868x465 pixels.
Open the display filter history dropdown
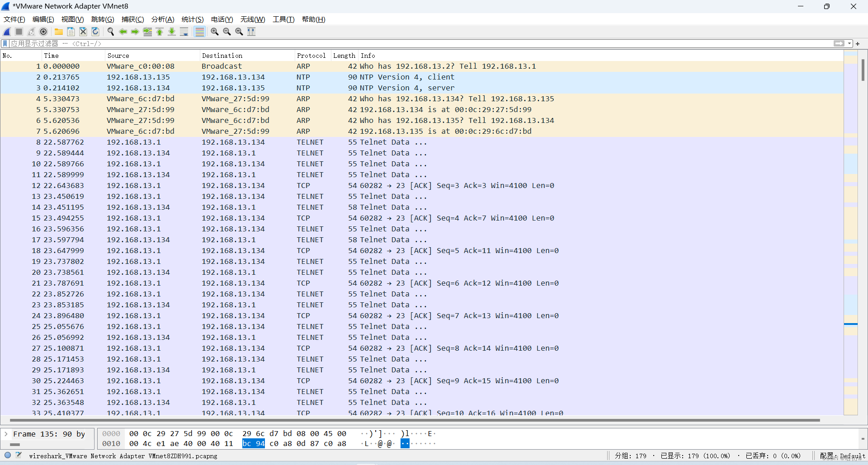[x=849, y=43]
